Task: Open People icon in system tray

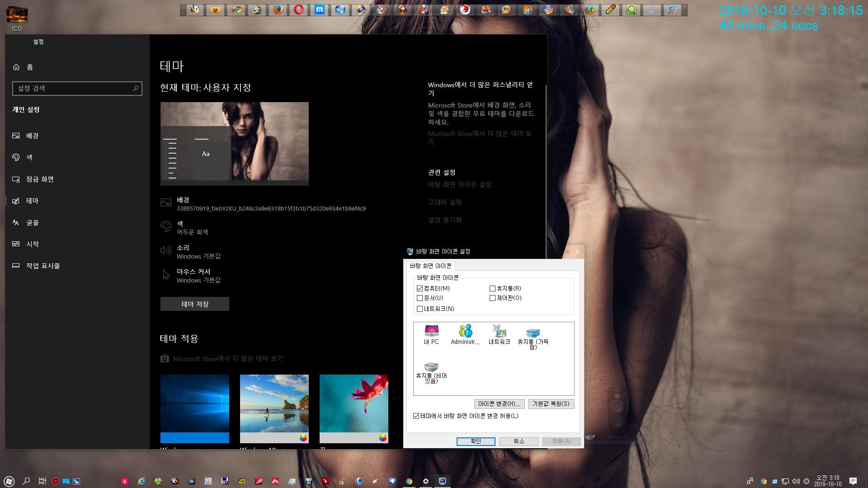Action: pos(750,481)
